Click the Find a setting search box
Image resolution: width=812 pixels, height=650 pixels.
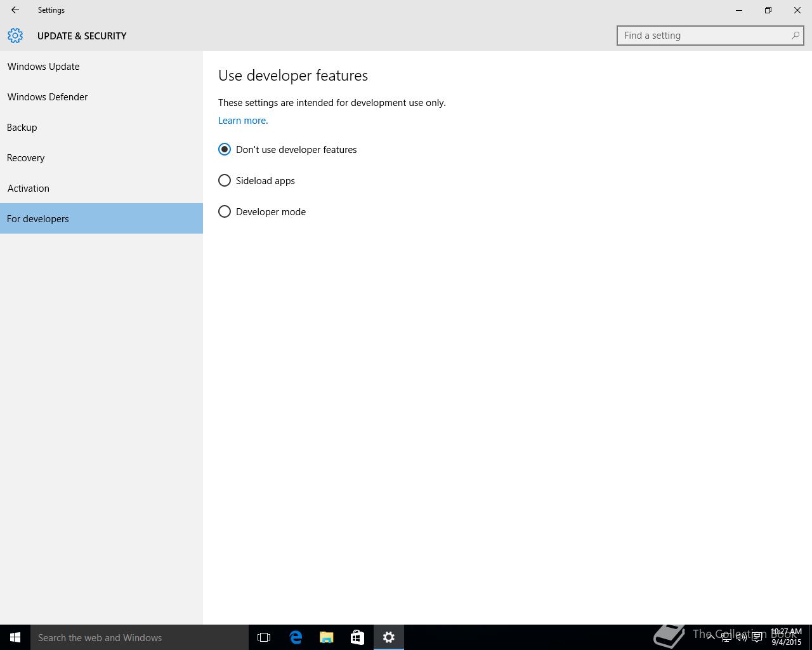[710, 36]
